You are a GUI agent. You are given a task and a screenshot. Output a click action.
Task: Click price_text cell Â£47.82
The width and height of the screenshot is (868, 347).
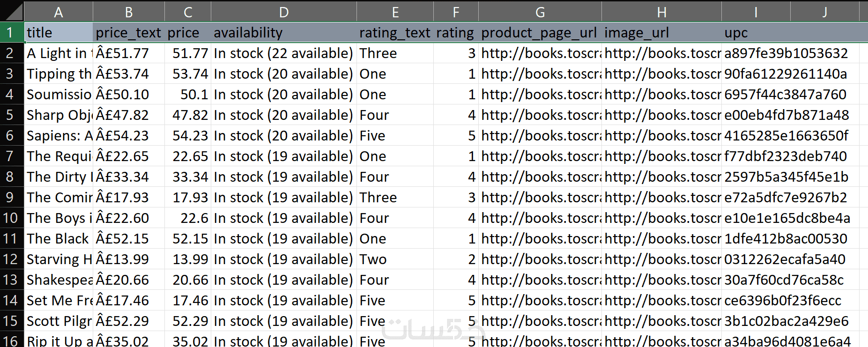(x=128, y=115)
